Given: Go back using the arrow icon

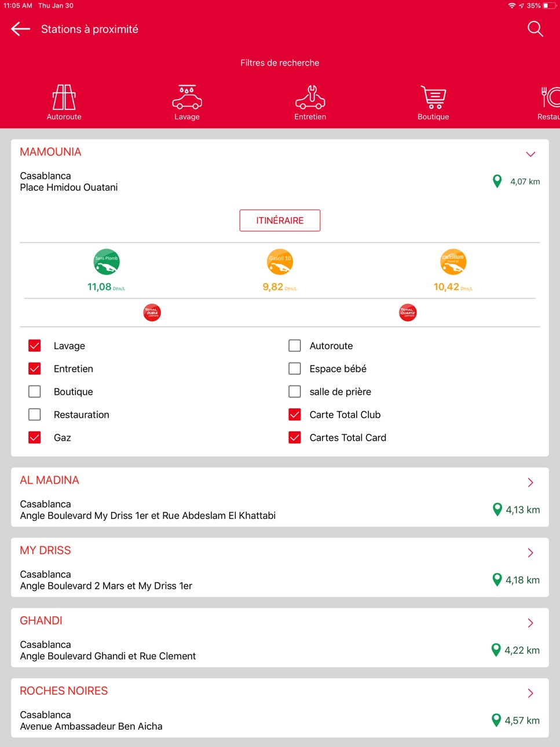Looking at the screenshot, I should (20, 29).
